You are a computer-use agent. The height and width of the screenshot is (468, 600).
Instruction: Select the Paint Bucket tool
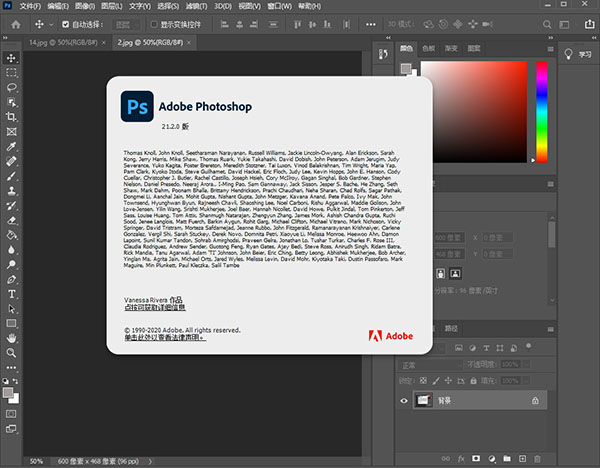(x=11, y=235)
